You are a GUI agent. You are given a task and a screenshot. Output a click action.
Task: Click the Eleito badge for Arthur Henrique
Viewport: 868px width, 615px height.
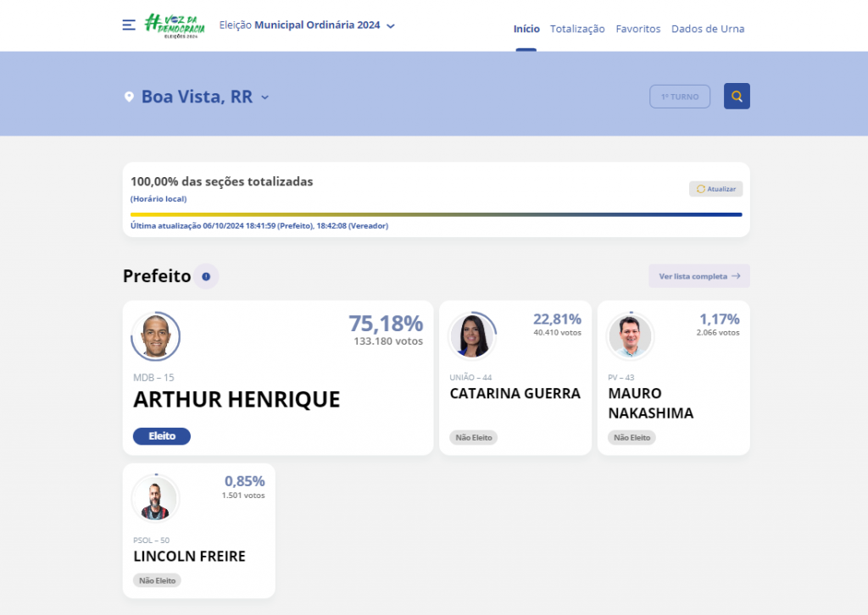162,436
